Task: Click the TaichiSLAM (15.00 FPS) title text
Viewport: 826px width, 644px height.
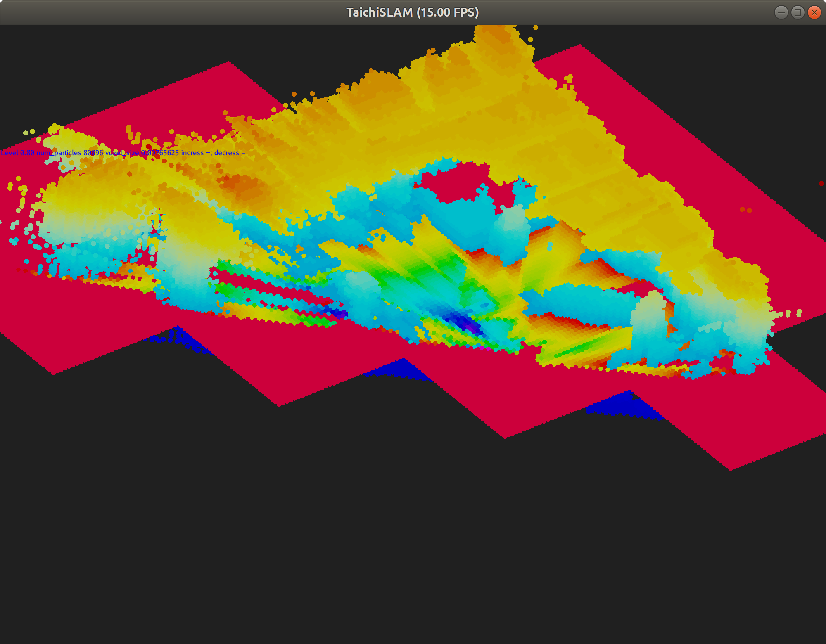Action: tap(412, 12)
